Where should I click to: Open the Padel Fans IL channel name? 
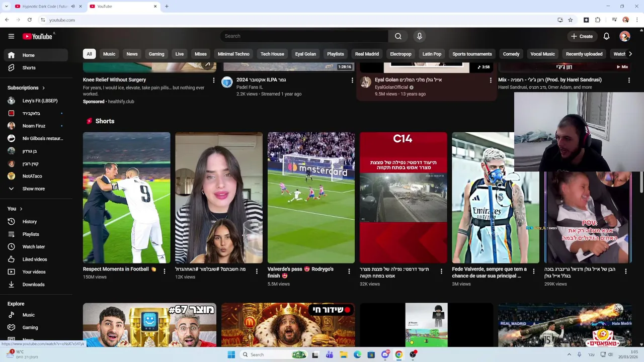tap(250, 87)
